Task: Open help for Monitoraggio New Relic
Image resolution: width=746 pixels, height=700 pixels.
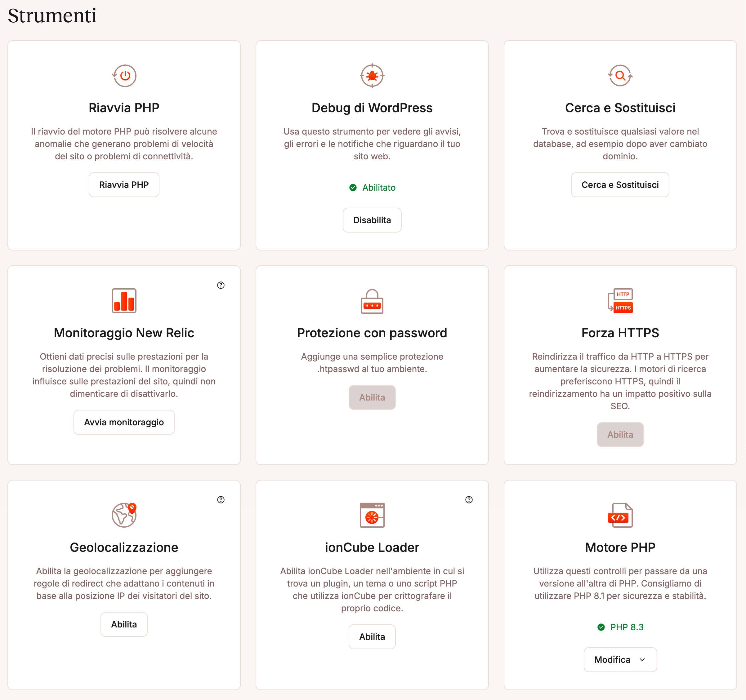Action: [x=221, y=285]
